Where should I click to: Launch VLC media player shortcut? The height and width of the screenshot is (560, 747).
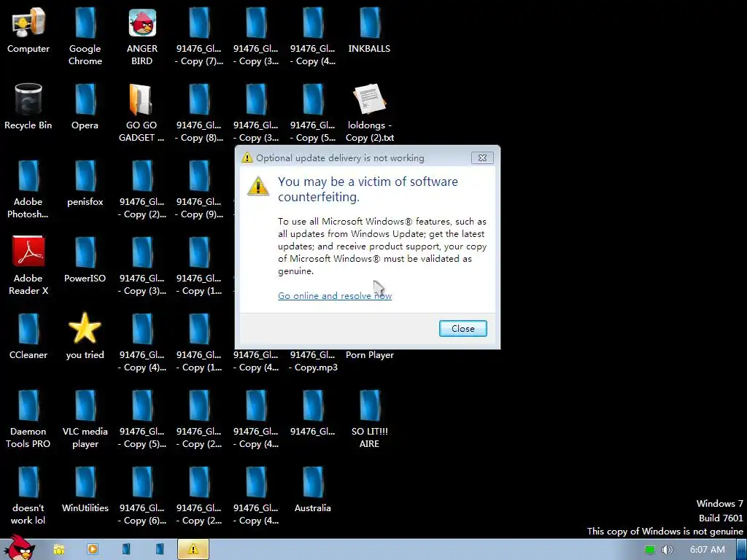[x=85, y=419]
